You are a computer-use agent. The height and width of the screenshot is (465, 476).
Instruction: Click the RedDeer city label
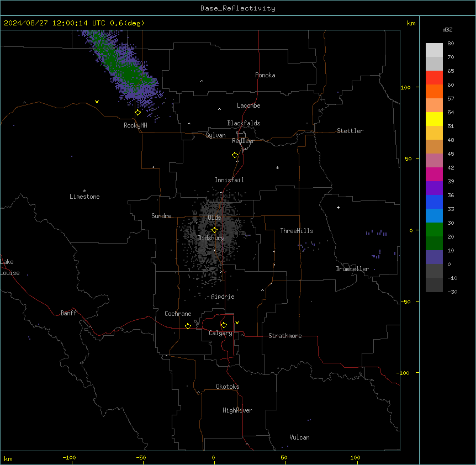click(243, 141)
